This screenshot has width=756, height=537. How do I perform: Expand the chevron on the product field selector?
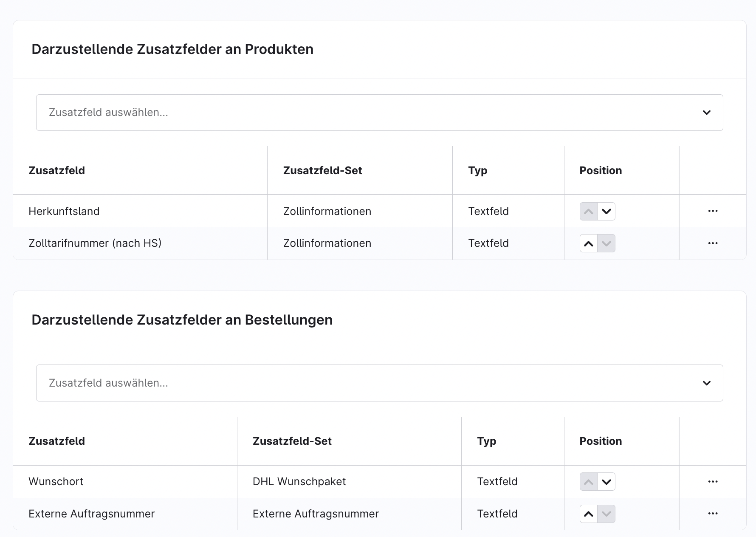706,113
